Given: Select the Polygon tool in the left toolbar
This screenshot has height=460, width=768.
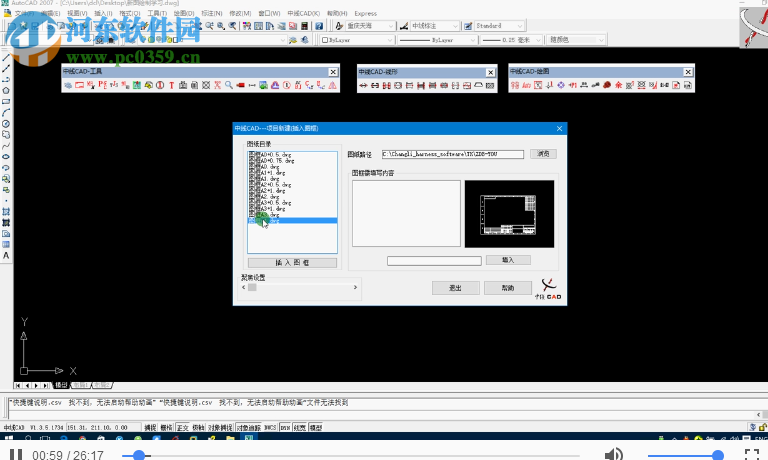Looking at the screenshot, I should click(x=6, y=91).
